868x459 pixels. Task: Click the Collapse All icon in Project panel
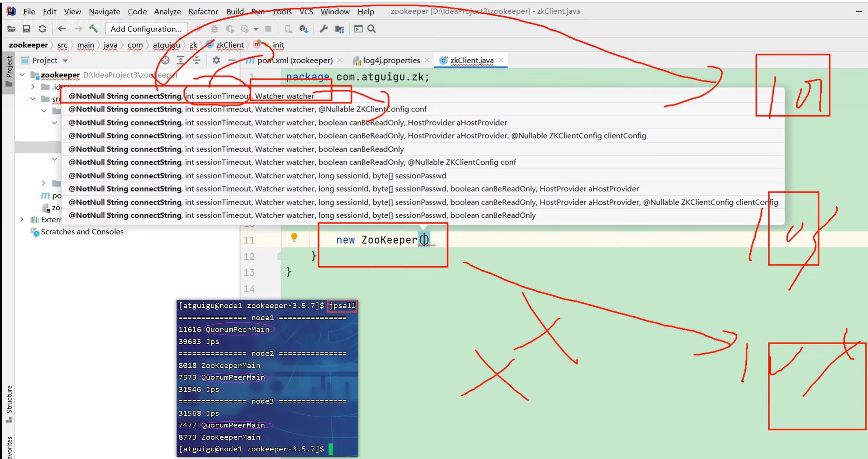[196, 60]
